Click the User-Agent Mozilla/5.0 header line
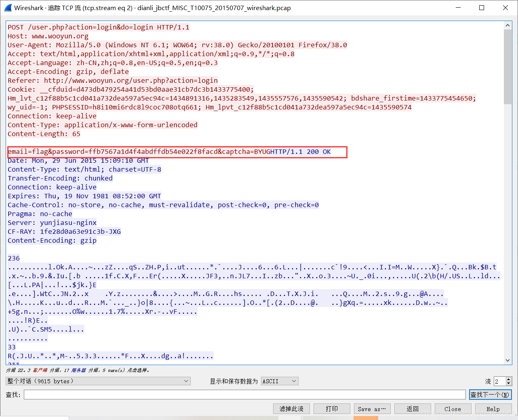The image size is (518, 420). pyautogui.click(x=177, y=45)
